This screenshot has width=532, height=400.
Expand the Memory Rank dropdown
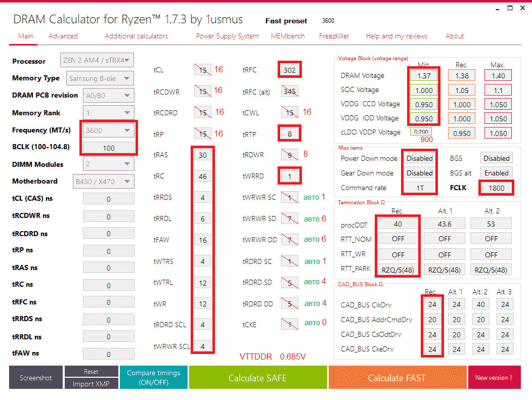[109, 113]
